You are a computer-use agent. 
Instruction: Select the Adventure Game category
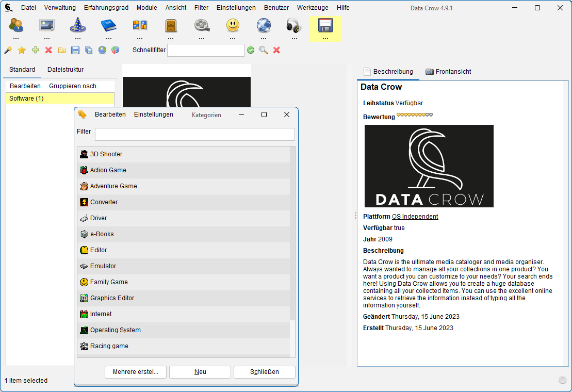184,186
